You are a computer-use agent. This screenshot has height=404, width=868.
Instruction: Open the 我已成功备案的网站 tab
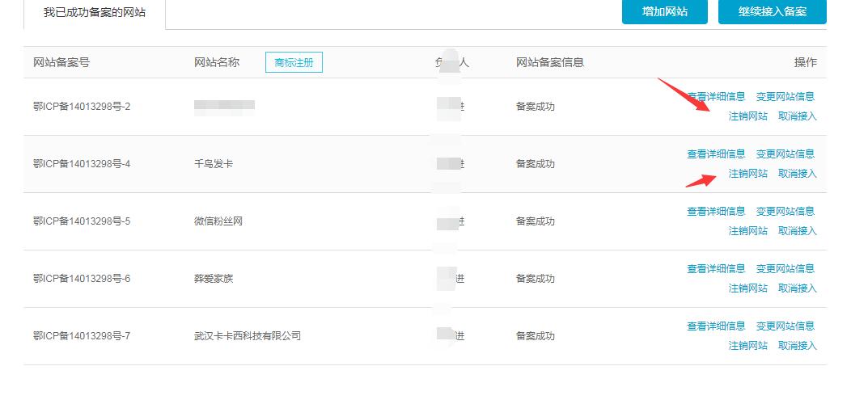click(95, 12)
